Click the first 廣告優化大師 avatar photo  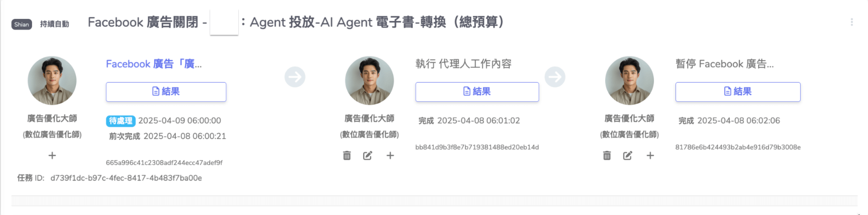(x=52, y=80)
